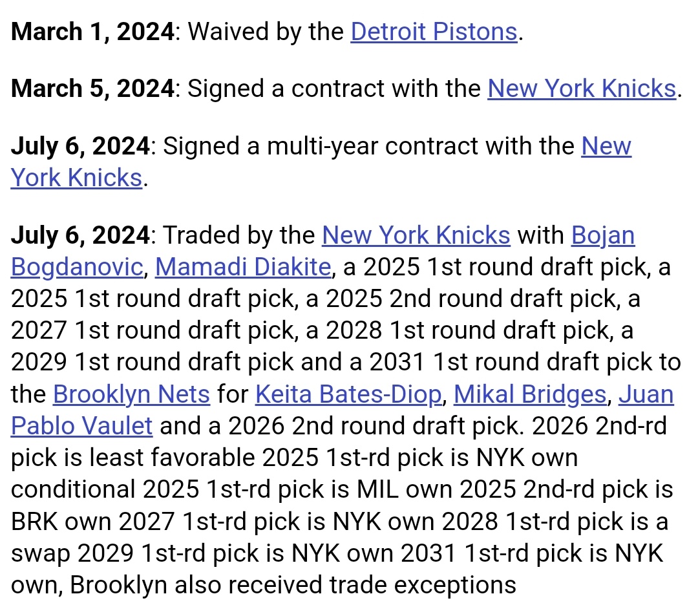The height and width of the screenshot is (616, 698).
Task: Click bold July 6, 2024 before "Traded by"
Action: (80, 235)
